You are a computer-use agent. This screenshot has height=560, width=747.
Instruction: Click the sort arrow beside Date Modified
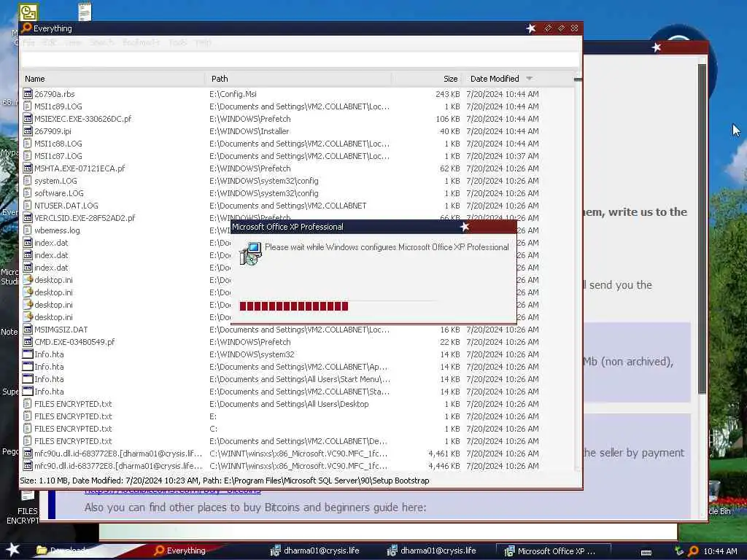pyautogui.click(x=530, y=79)
